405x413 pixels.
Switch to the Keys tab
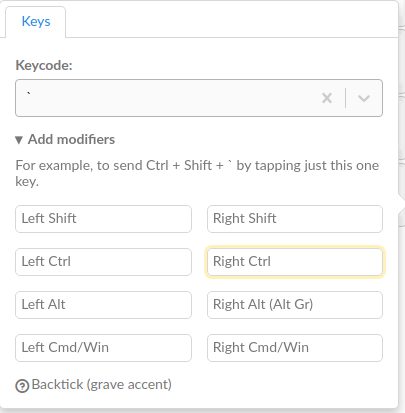tap(36, 22)
